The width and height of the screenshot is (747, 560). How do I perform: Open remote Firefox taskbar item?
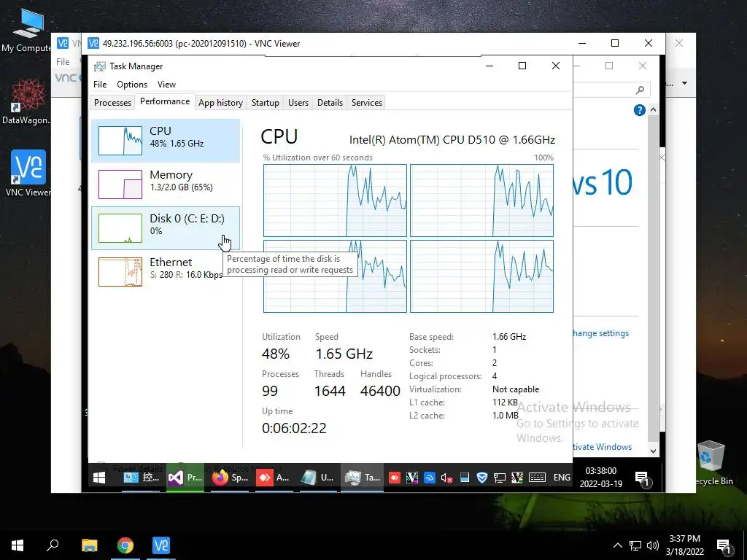click(x=230, y=477)
